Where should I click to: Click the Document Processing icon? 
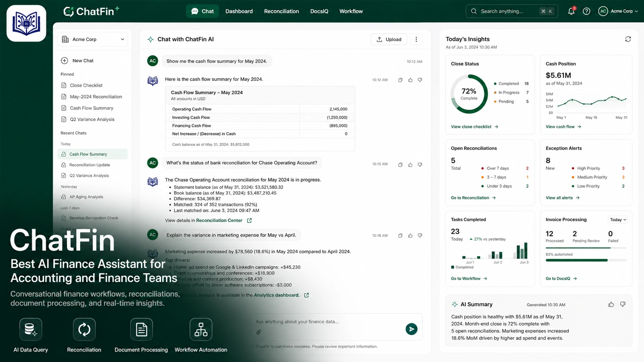pos(141,329)
